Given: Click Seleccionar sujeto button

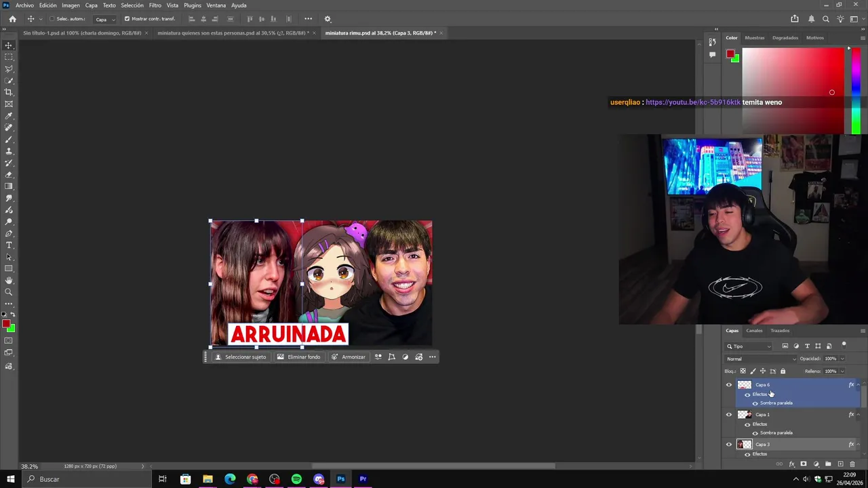Looking at the screenshot, I should [241, 357].
